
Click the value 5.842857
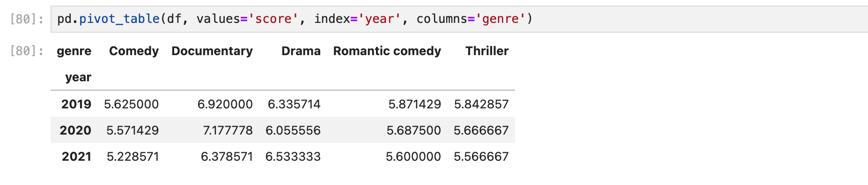coord(481,104)
